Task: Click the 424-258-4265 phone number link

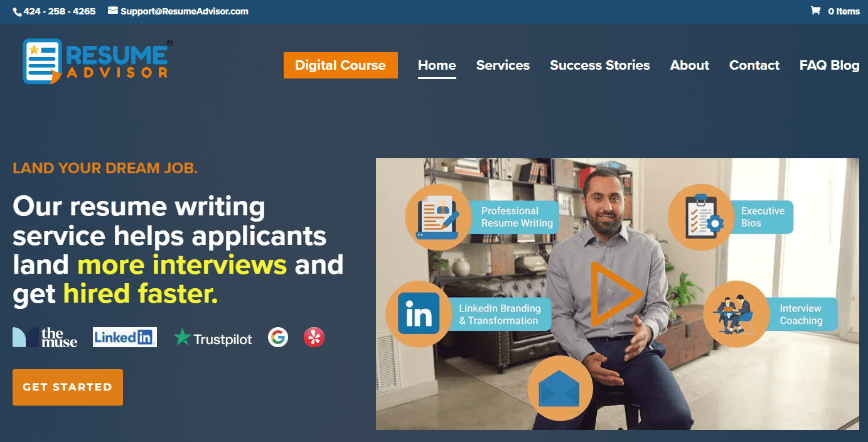Action: point(60,11)
